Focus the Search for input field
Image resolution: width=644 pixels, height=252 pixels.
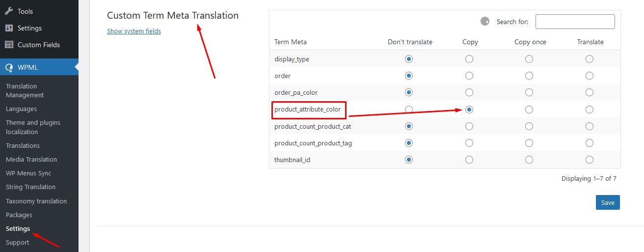tap(575, 22)
